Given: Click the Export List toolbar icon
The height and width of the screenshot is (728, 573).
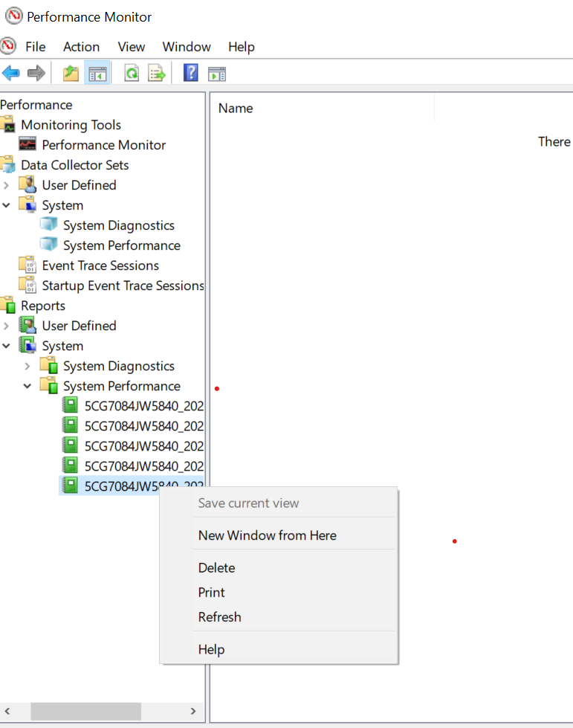Looking at the screenshot, I should [x=156, y=73].
